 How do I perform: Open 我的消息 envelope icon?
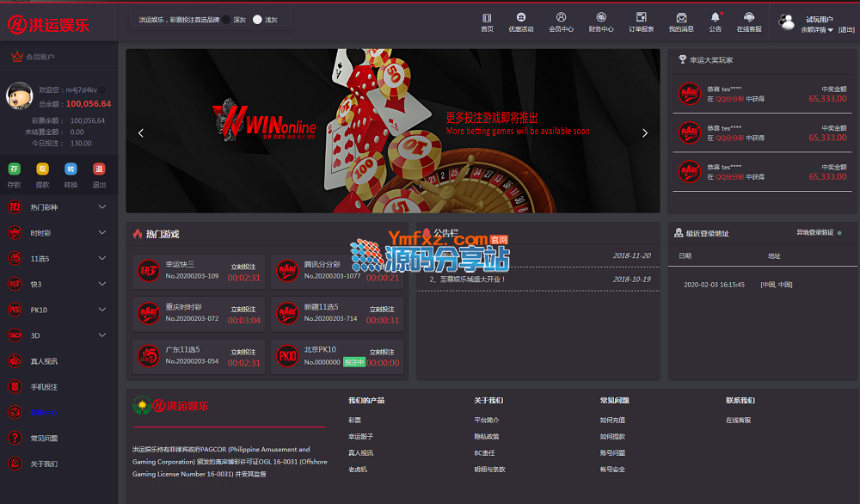click(x=681, y=17)
